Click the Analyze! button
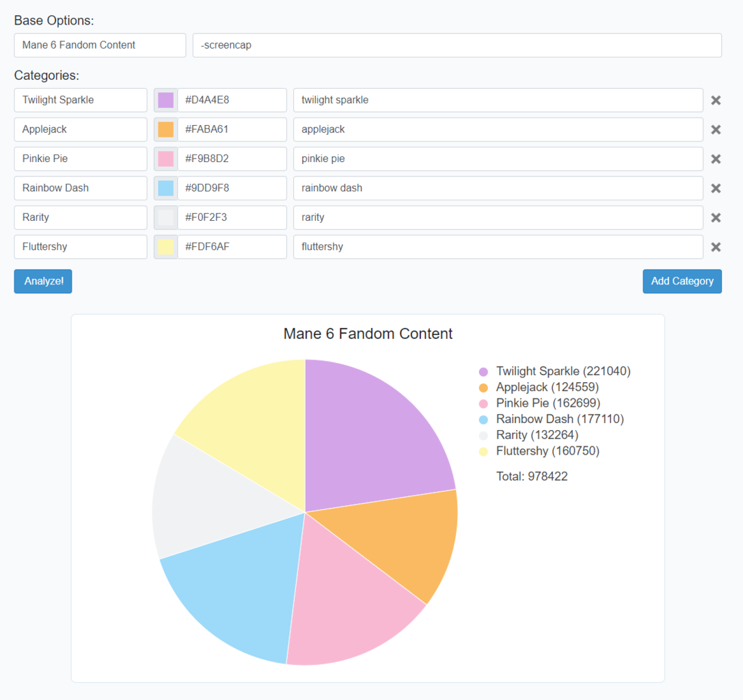 pyautogui.click(x=42, y=281)
